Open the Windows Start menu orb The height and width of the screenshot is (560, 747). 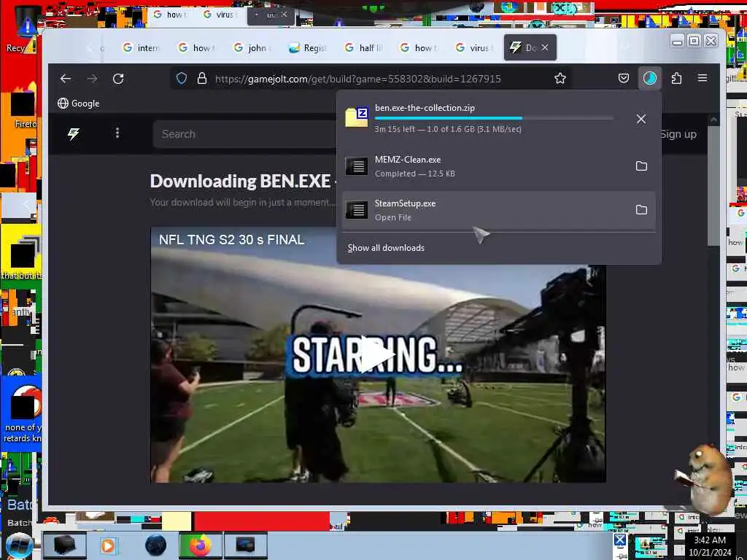[x=19, y=545]
